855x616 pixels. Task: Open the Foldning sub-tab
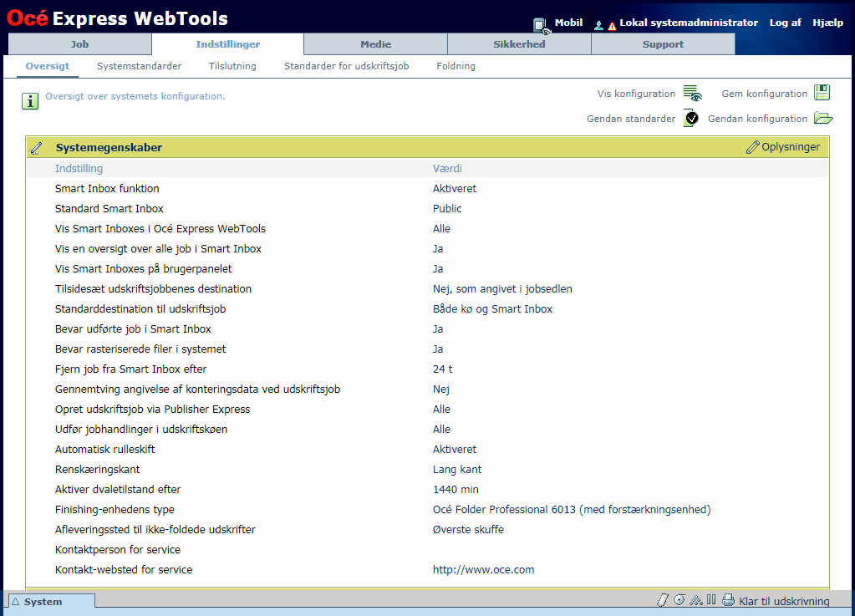pyautogui.click(x=455, y=66)
